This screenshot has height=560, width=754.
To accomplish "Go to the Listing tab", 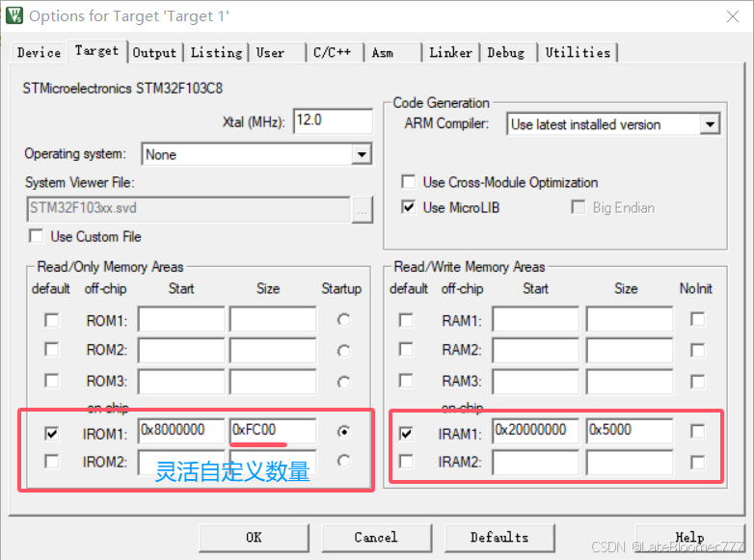I will pos(216,52).
